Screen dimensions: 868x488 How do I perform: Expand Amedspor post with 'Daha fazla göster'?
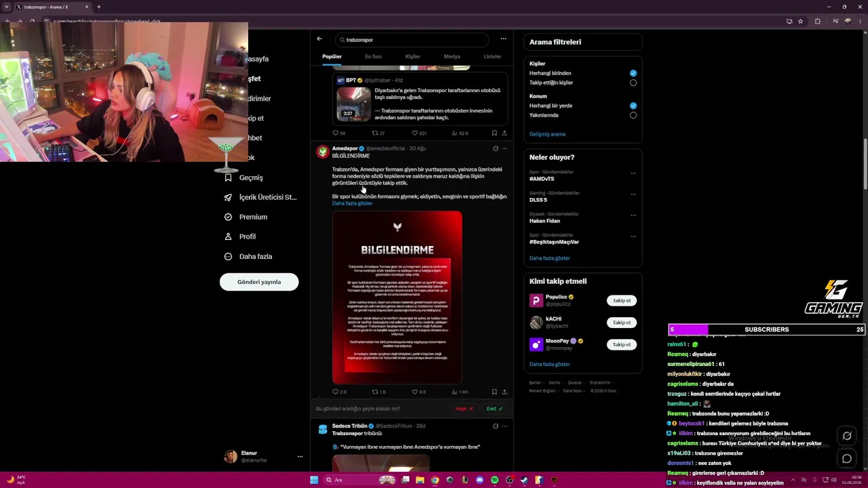pyautogui.click(x=352, y=203)
